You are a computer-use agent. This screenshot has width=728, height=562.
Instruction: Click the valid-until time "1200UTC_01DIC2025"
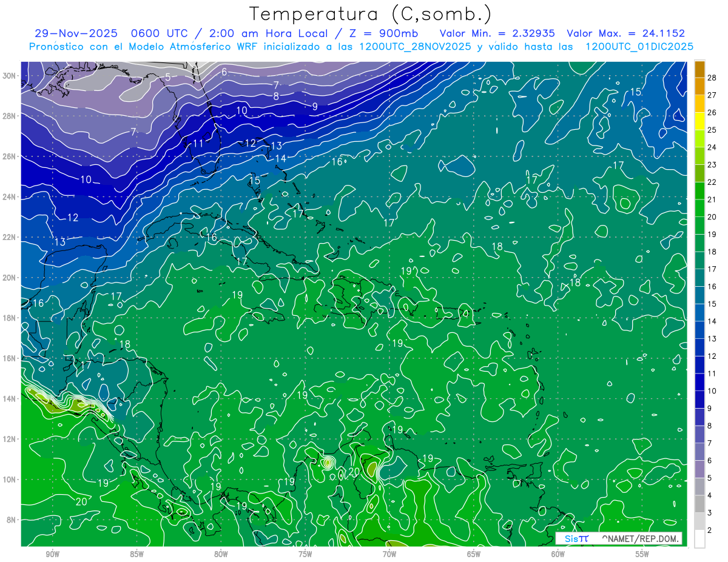click(x=639, y=47)
